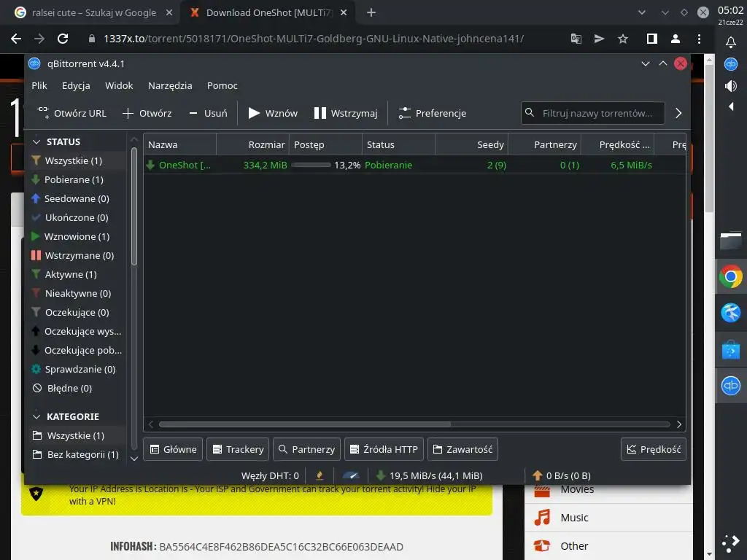This screenshot has width=747, height=560.
Task: Switch to the 'Partnerzy' details tab
Action: pos(307,449)
